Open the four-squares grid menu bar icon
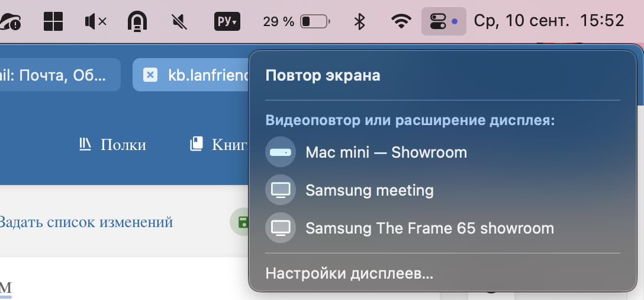The width and height of the screenshot is (644, 300). click(x=53, y=22)
